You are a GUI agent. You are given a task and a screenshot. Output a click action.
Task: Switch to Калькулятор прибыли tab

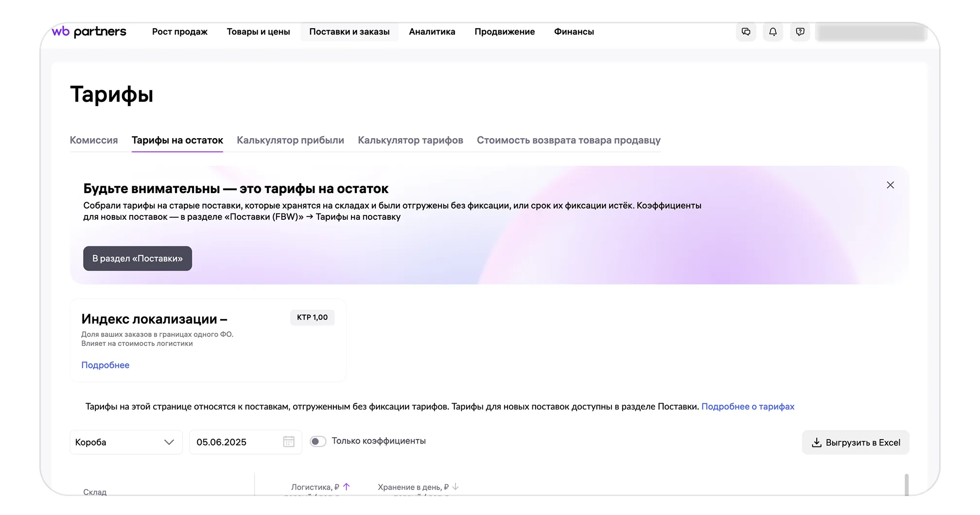coord(290,140)
